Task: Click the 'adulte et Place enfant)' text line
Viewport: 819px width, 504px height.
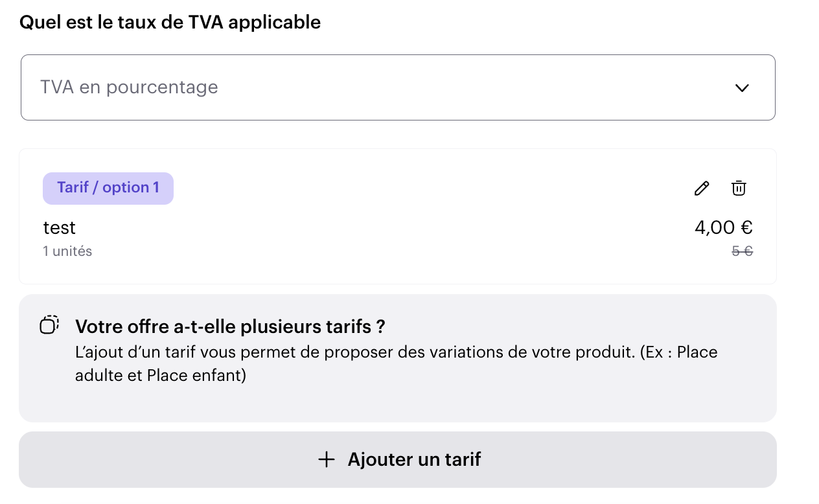Action: click(x=160, y=376)
